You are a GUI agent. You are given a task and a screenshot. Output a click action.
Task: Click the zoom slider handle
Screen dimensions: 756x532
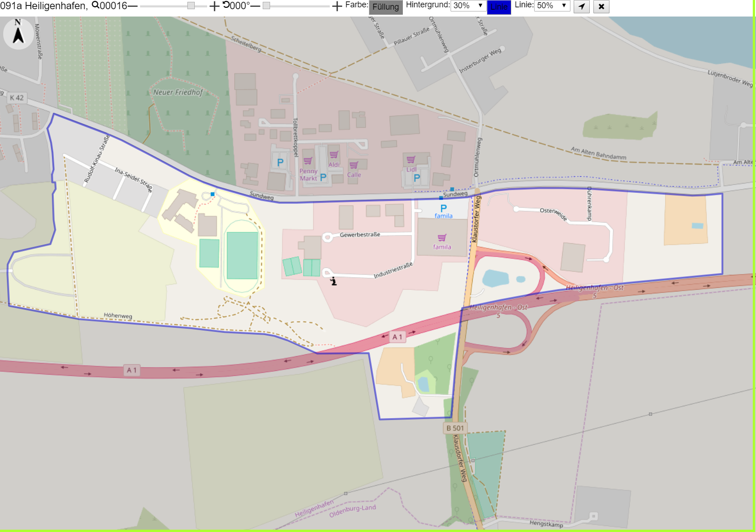pyautogui.click(x=191, y=6)
